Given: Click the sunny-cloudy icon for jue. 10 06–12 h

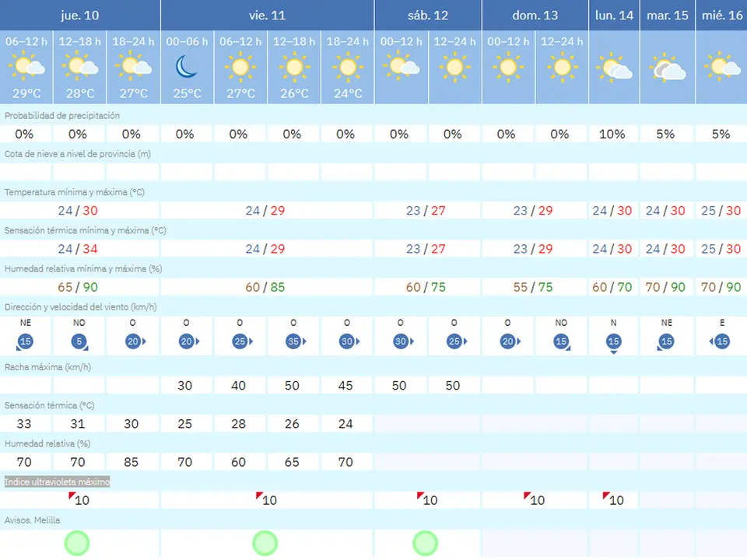Looking at the screenshot, I should point(26,67).
